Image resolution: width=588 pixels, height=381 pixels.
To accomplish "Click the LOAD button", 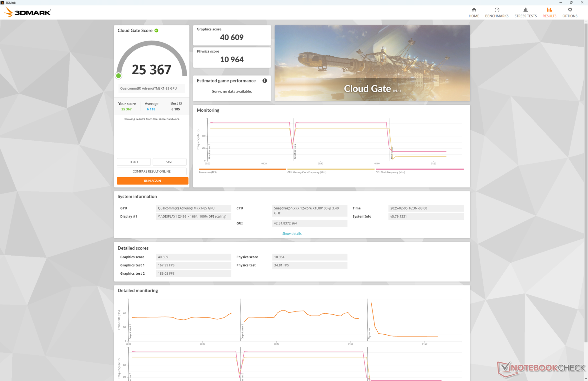I will 134,162.
